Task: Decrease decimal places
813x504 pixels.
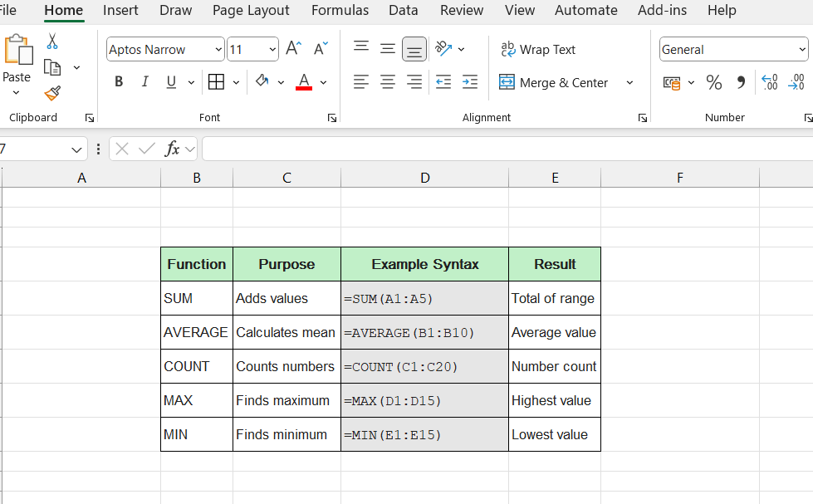Action: pyautogui.click(x=796, y=82)
